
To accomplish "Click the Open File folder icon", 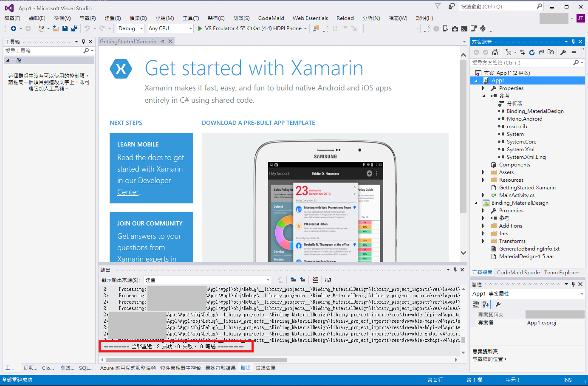I will click(x=56, y=28).
